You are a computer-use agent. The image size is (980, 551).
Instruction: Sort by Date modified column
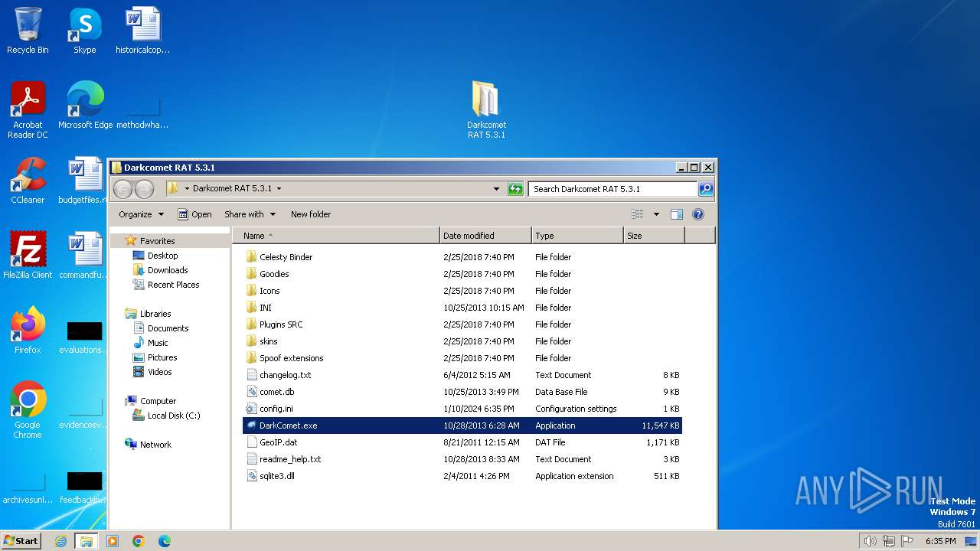click(x=485, y=236)
